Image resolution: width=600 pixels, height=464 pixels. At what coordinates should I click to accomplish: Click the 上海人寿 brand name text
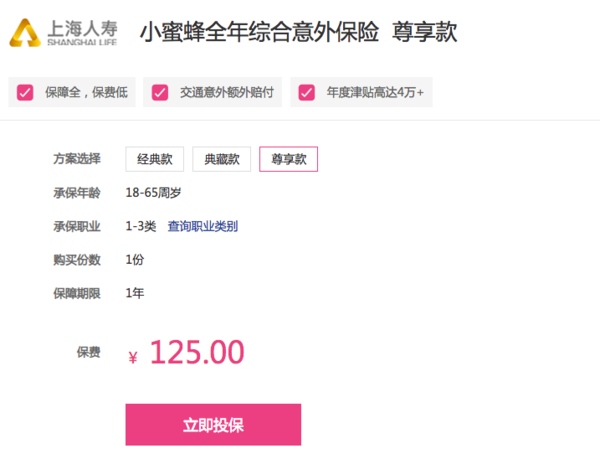(82, 29)
